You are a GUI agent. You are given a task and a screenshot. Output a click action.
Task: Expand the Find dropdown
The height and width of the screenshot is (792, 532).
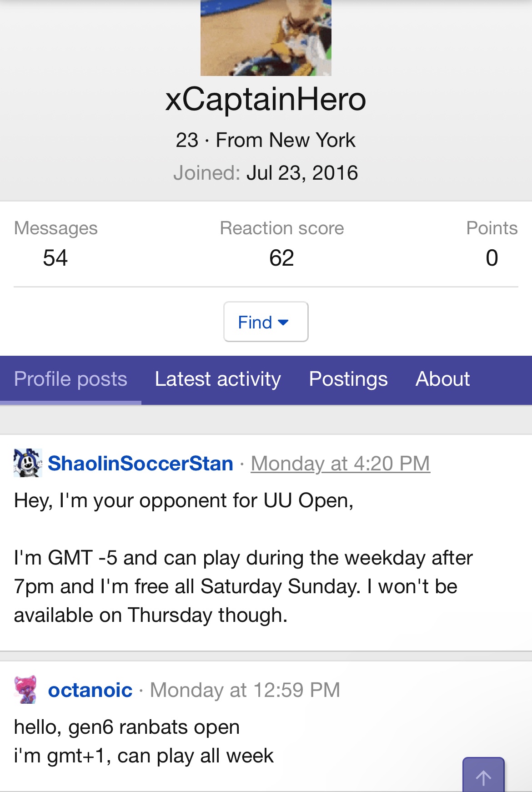(x=266, y=322)
